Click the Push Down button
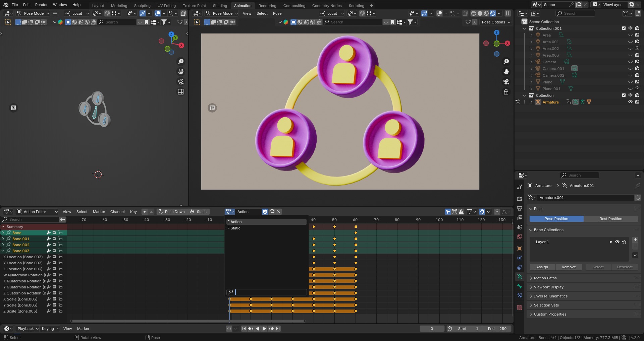 (171, 212)
